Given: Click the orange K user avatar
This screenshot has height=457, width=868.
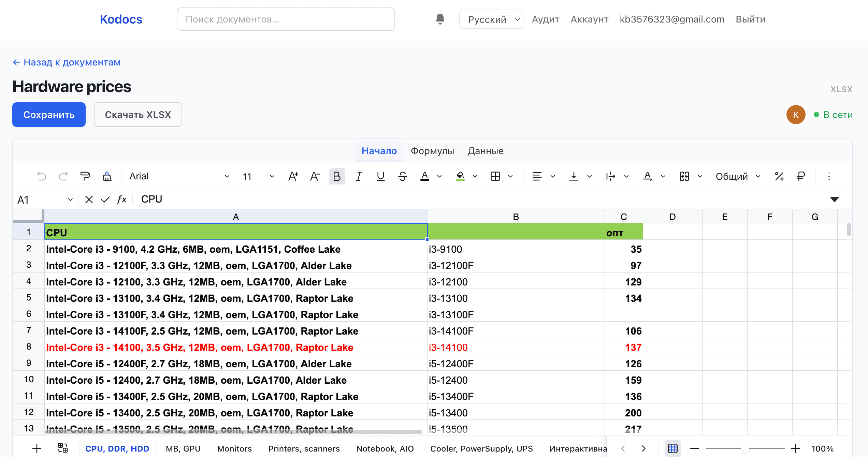Looking at the screenshot, I should click(796, 115).
